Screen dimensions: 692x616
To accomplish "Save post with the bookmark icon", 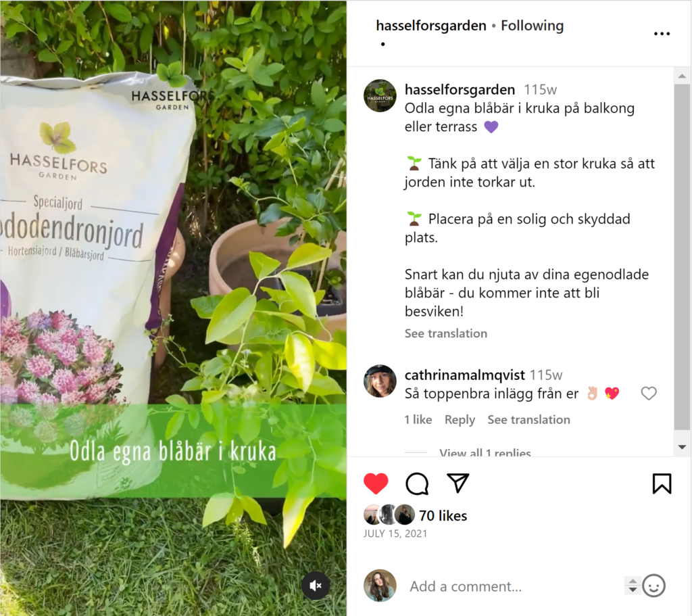I will click(662, 483).
